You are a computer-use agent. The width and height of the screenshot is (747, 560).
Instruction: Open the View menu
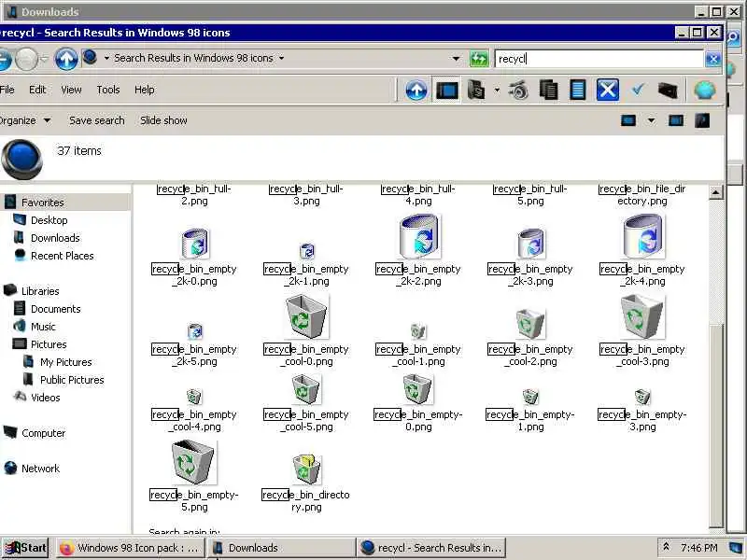71,90
